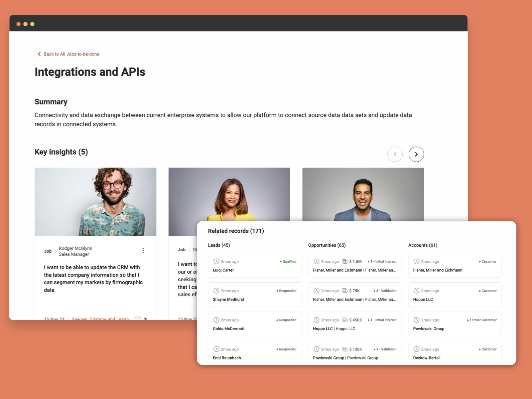Click clock icon on $ 450K opportunity

pyautogui.click(x=317, y=320)
